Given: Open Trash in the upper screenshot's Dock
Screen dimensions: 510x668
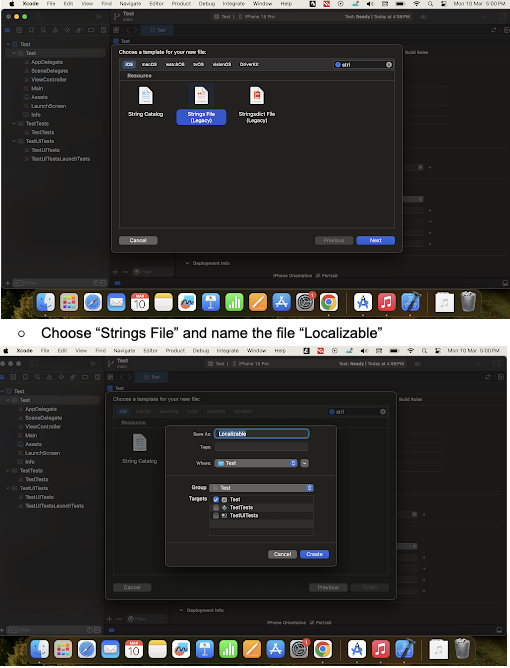Looking at the screenshot, I should [468, 302].
